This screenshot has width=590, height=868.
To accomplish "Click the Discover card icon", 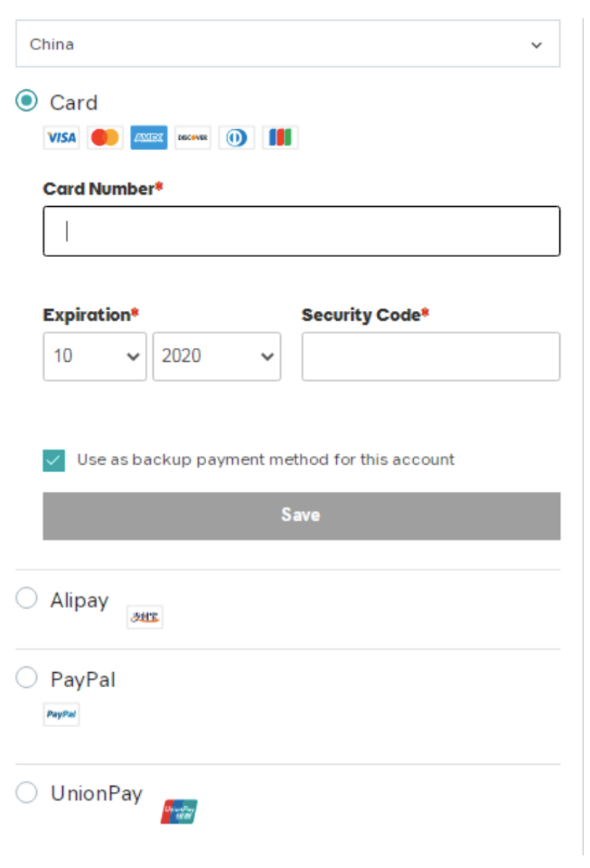I will click(192, 137).
